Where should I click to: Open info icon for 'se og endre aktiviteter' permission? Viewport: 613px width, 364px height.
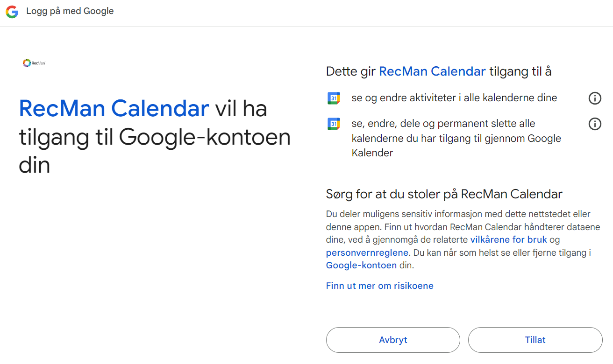pyautogui.click(x=594, y=98)
